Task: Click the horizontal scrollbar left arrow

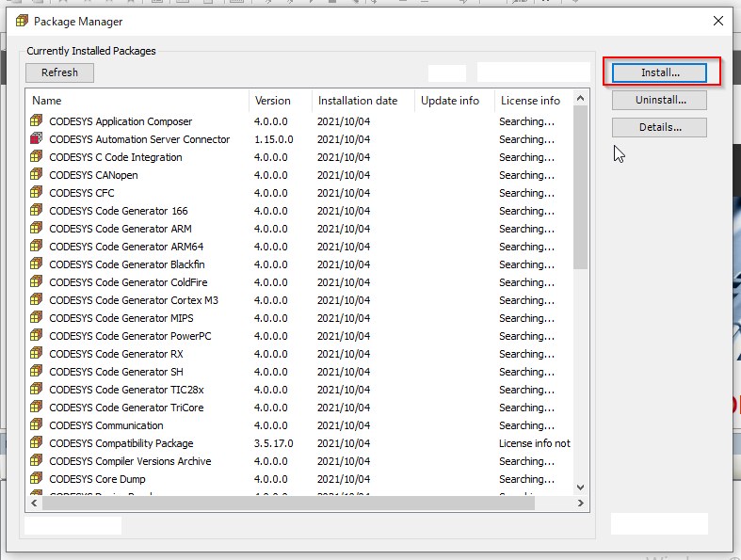Action: 34,504
